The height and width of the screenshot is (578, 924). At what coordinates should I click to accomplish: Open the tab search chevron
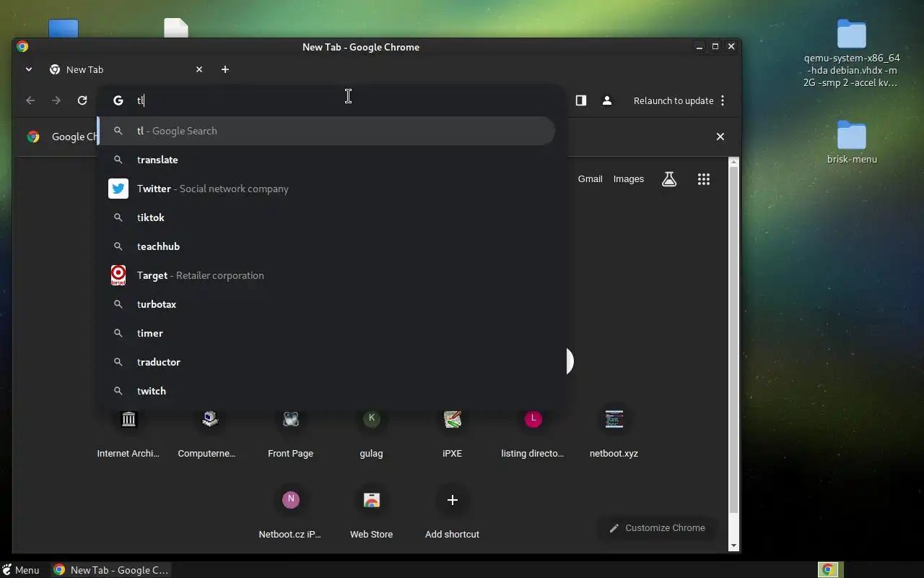pos(29,69)
